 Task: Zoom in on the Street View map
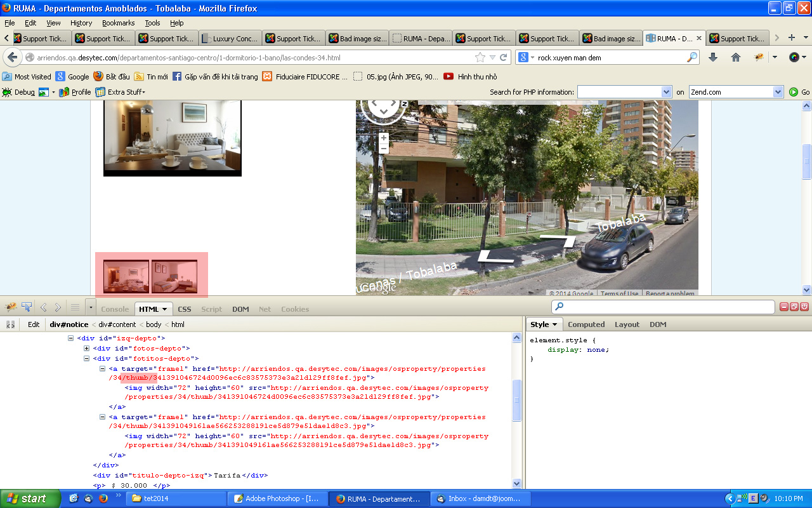(x=384, y=138)
